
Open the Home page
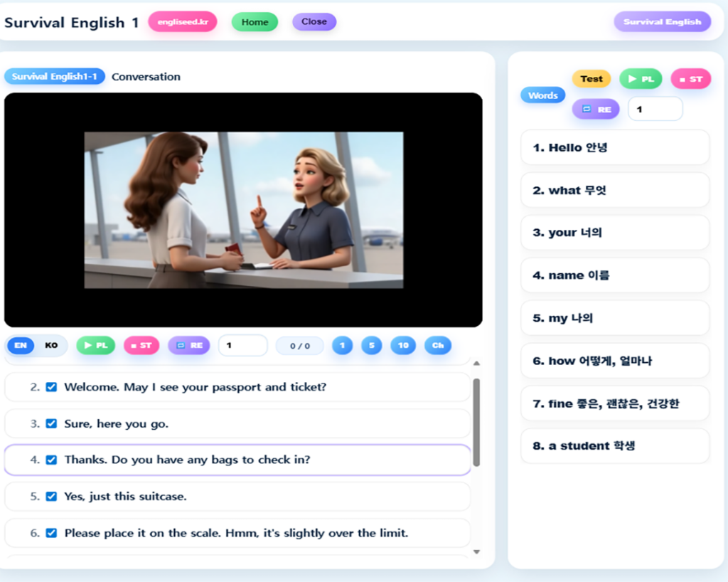(255, 22)
